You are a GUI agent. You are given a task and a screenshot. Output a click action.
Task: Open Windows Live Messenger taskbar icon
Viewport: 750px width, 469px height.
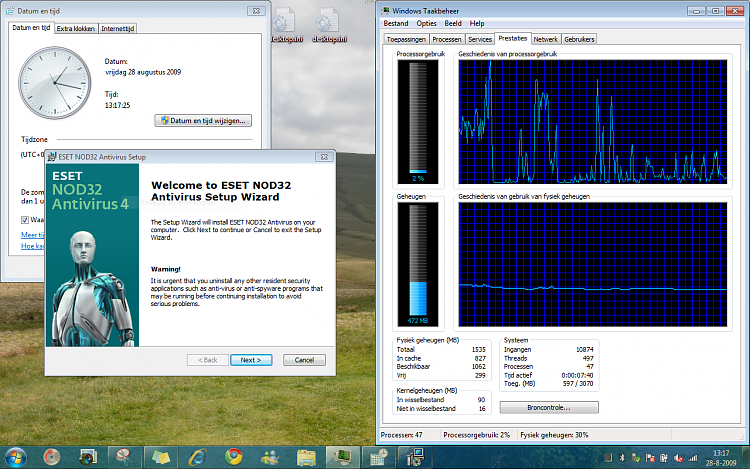point(270,458)
